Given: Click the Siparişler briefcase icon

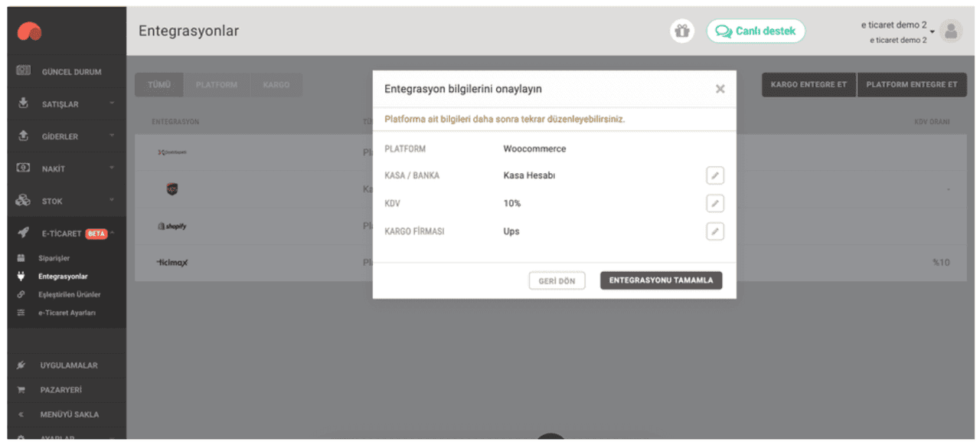Looking at the screenshot, I should click(x=21, y=258).
